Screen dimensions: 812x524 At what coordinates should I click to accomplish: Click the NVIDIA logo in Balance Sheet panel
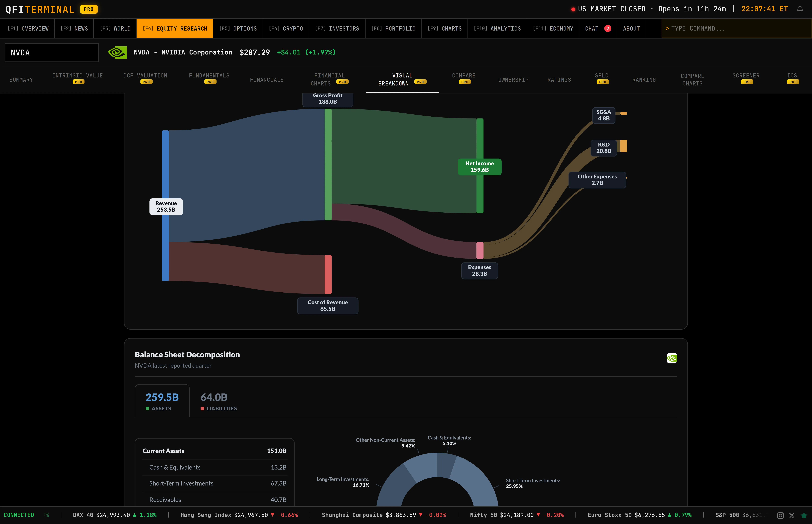click(x=671, y=358)
